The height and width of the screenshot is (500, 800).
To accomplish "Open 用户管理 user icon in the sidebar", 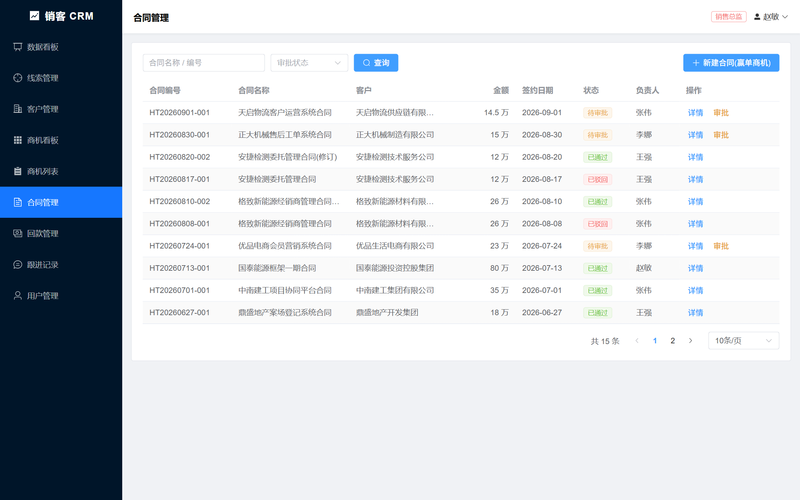I will pyautogui.click(x=18, y=295).
